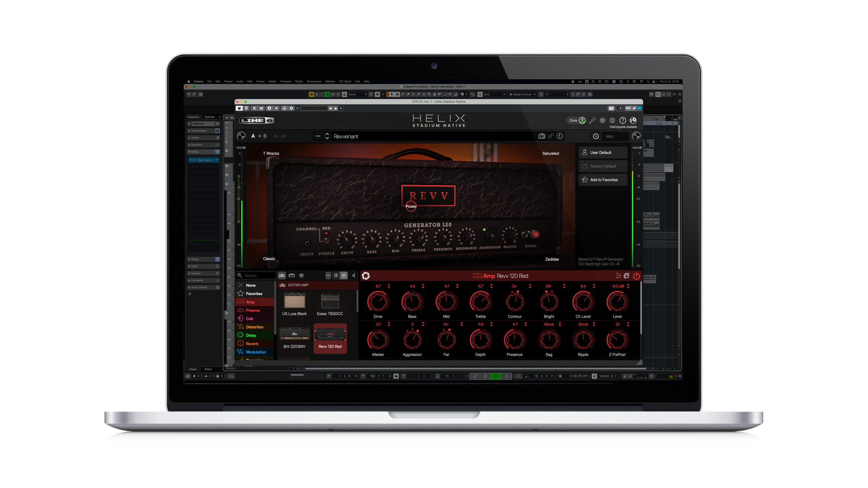Click the aperture icon in Amp block header
This screenshot has height=488, width=868.
tap(366, 276)
